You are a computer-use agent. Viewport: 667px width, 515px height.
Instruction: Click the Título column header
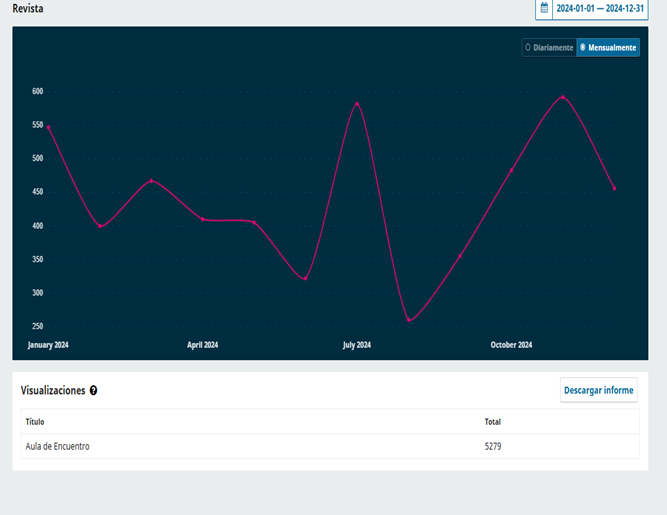click(x=35, y=422)
